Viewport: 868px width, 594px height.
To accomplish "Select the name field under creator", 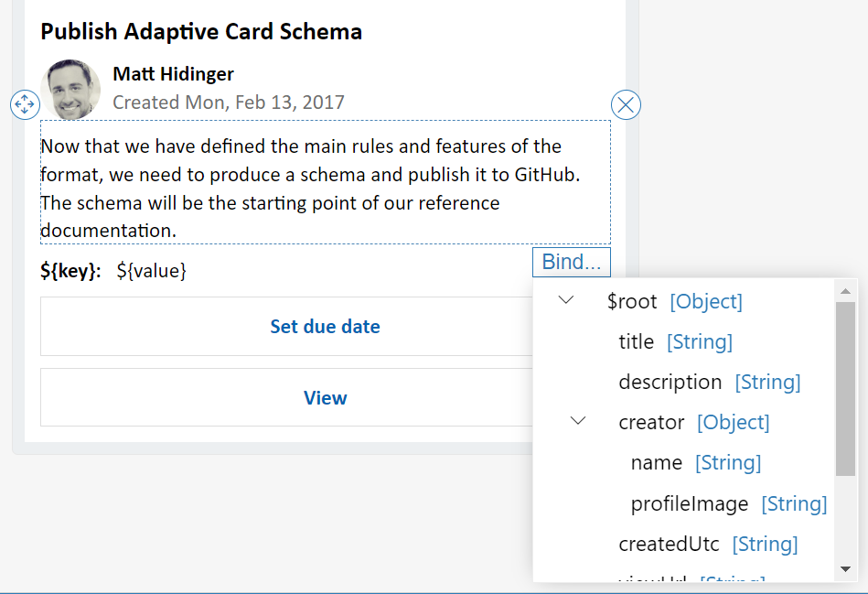I will pos(656,462).
